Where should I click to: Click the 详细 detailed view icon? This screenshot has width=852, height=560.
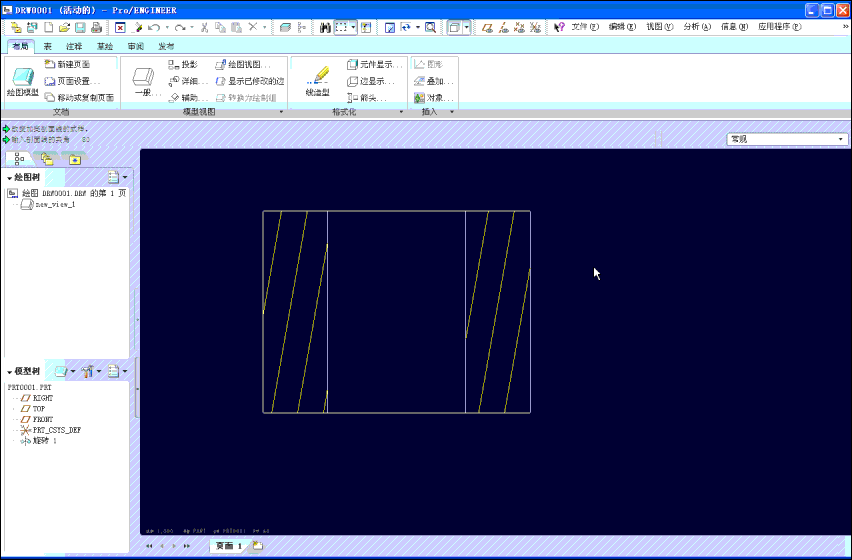pyautogui.click(x=189, y=81)
